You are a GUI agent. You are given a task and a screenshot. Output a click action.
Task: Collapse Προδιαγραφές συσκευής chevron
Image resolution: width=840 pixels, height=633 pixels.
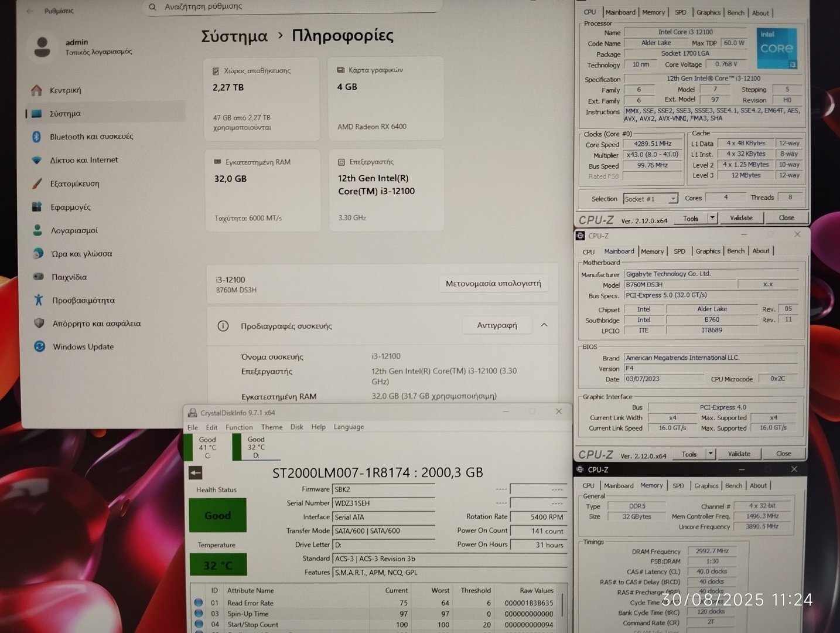pos(544,325)
